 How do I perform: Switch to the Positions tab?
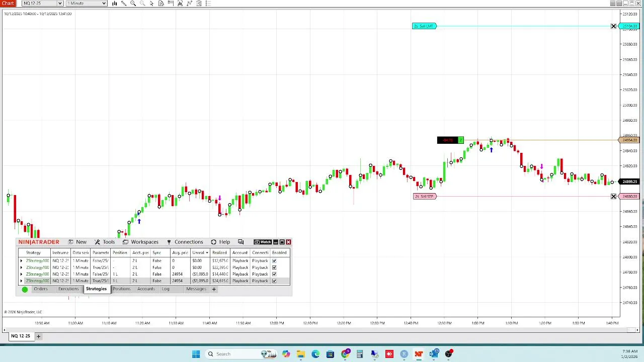point(121,289)
